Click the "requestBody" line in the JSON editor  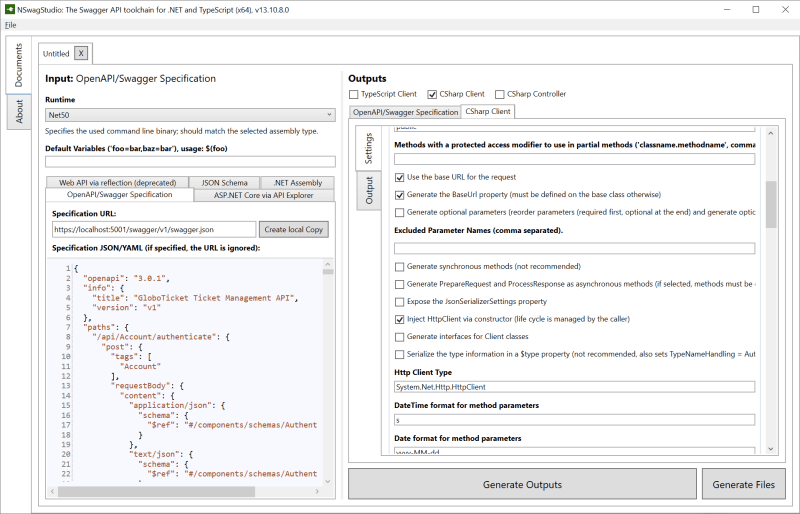coord(147,386)
